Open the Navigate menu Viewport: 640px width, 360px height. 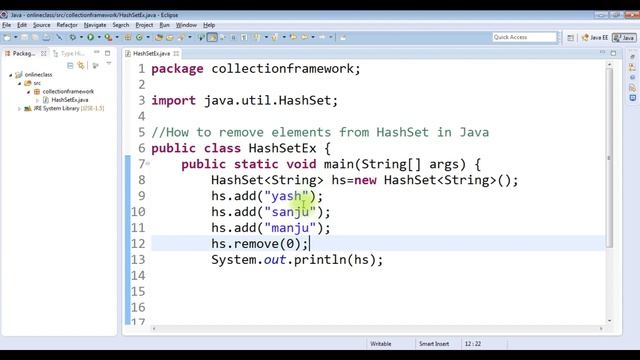tap(95, 25)
